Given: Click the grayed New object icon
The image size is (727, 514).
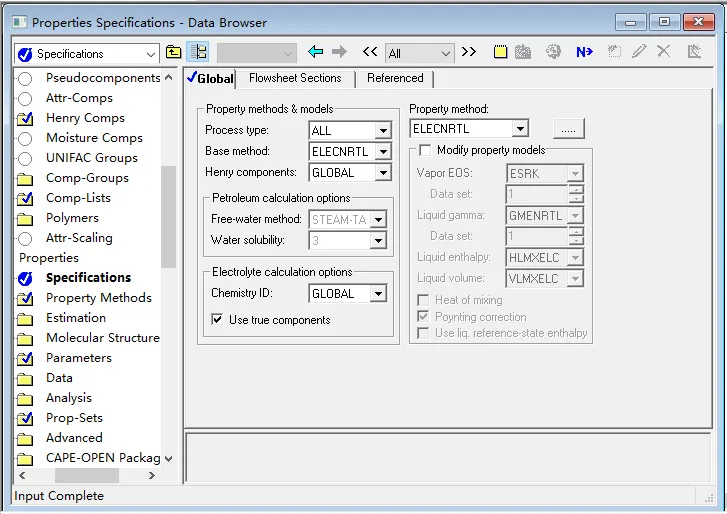Looking at the screenshot, I should pos(614,51).
